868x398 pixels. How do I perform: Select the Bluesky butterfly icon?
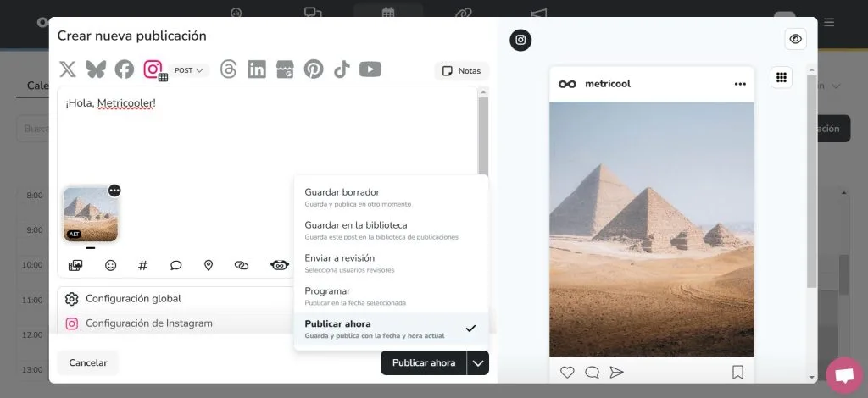(96, 69)
